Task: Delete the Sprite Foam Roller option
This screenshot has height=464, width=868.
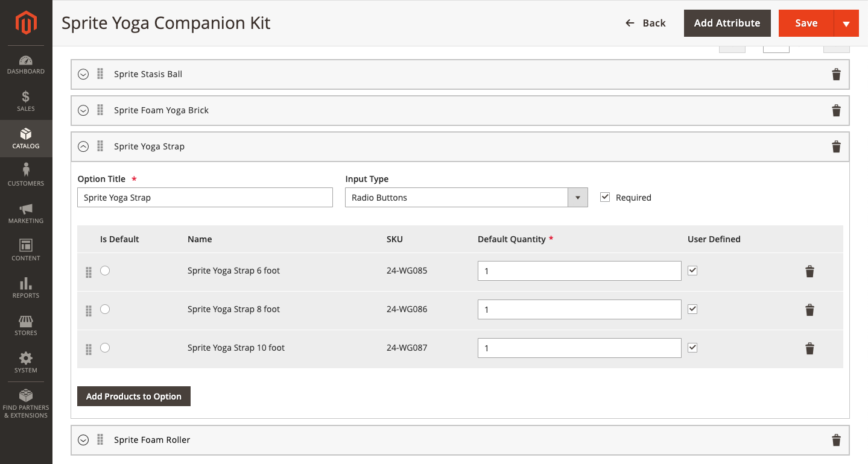Action: [x=836, y=440]
